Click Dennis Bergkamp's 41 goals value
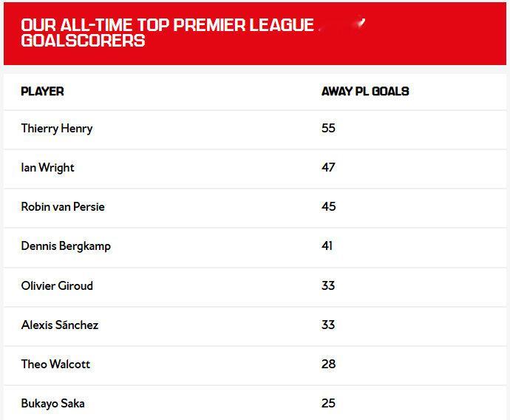Image resolution: width=510 pixels, height=420 pixels. (x=327, y=246)
